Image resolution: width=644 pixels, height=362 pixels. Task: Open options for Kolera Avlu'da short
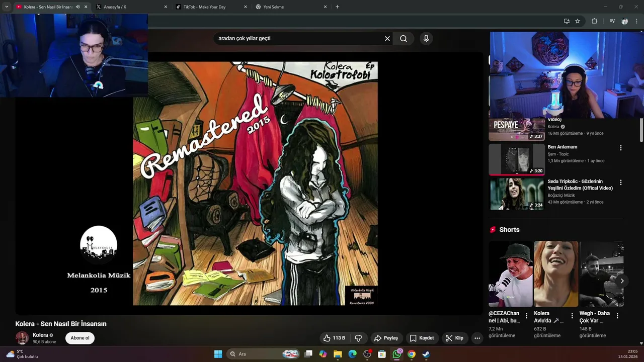(572, 316)
